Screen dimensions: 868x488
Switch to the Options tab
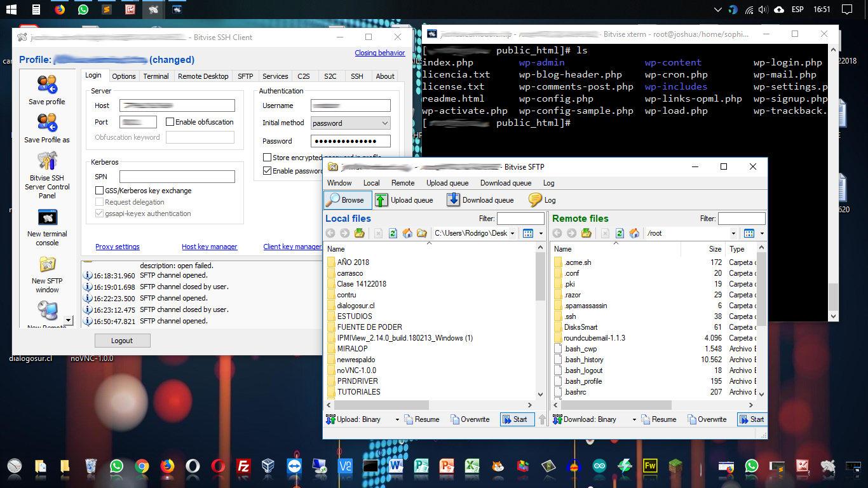coord(124,76)
